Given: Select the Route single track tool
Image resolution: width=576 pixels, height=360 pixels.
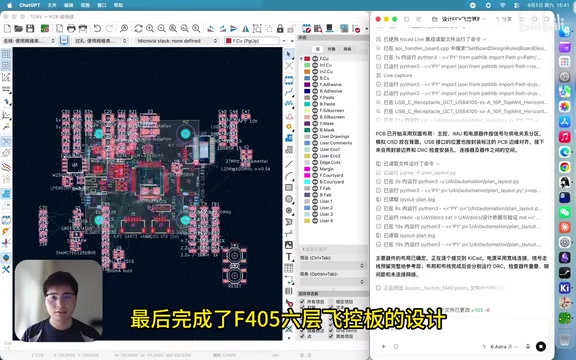Looking at the screenshot, I should 289,91.
